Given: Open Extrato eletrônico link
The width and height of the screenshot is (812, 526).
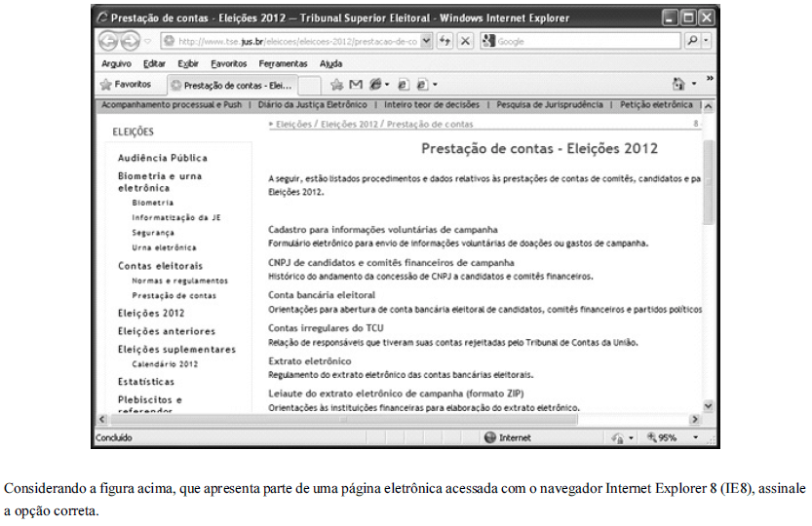Looking at the screenshot, I should (x=310, y=360).
